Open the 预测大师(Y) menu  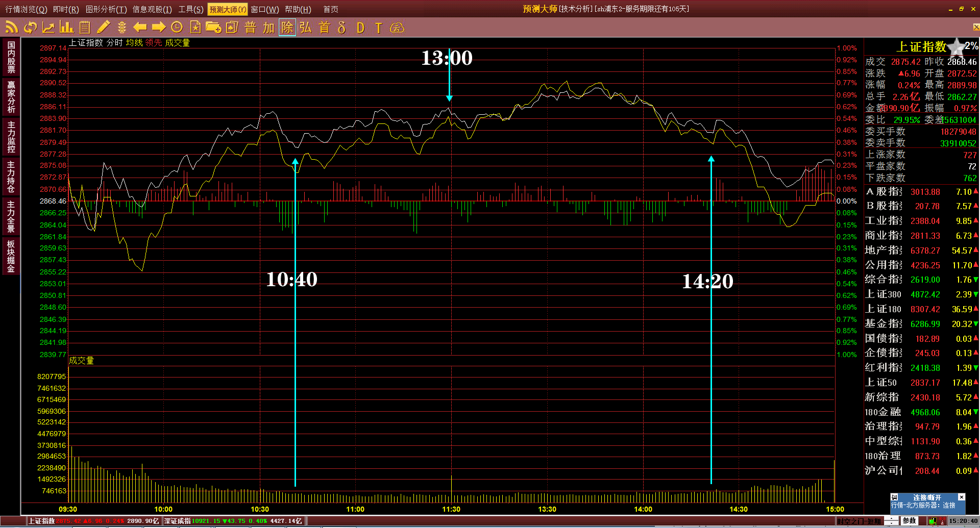click(x=228, y=9)
